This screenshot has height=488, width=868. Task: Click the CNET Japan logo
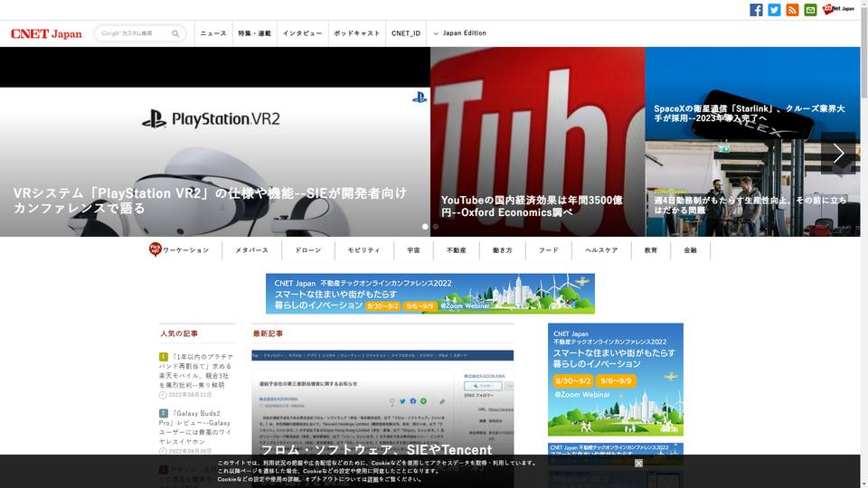[x=46, y=33]
